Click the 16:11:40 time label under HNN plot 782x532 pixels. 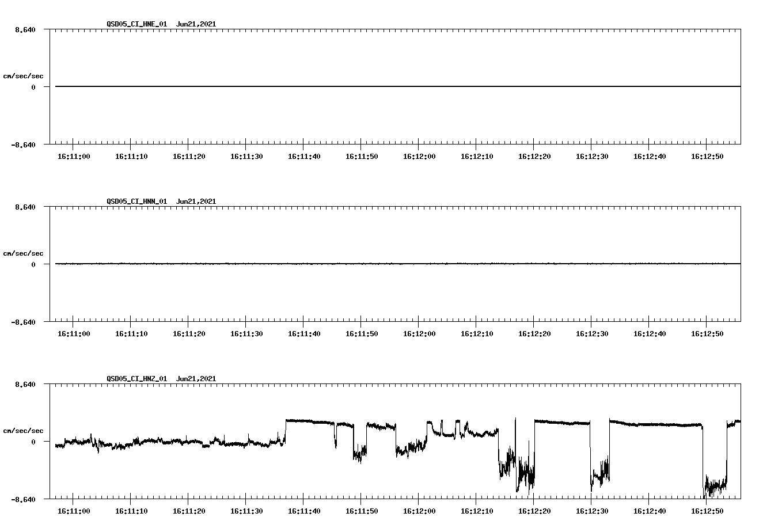pyautogui.click(x=304, y=334)
